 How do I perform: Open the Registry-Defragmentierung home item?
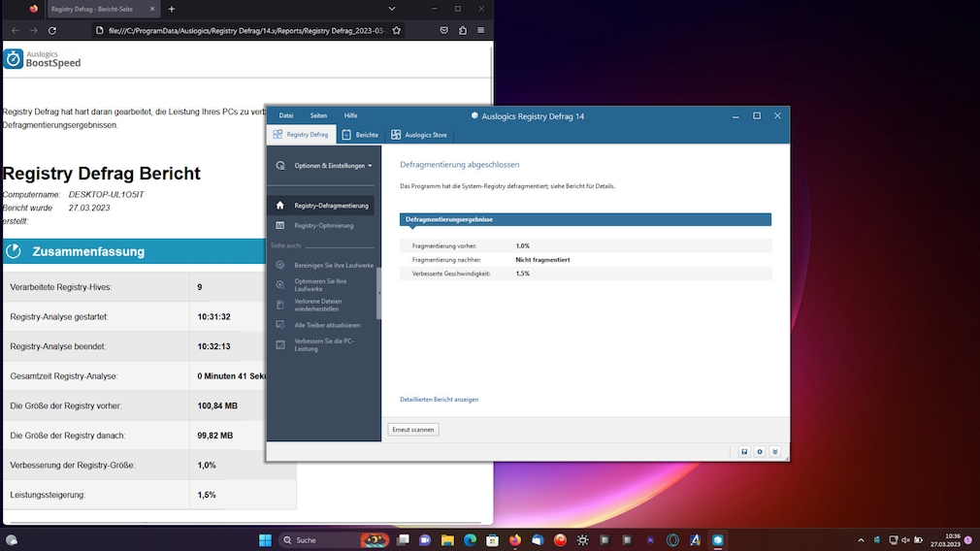[x=331, y=206]
